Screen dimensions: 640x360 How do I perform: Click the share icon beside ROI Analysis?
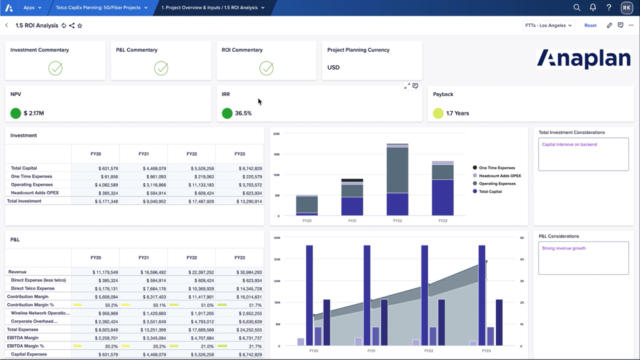point(71,26)
